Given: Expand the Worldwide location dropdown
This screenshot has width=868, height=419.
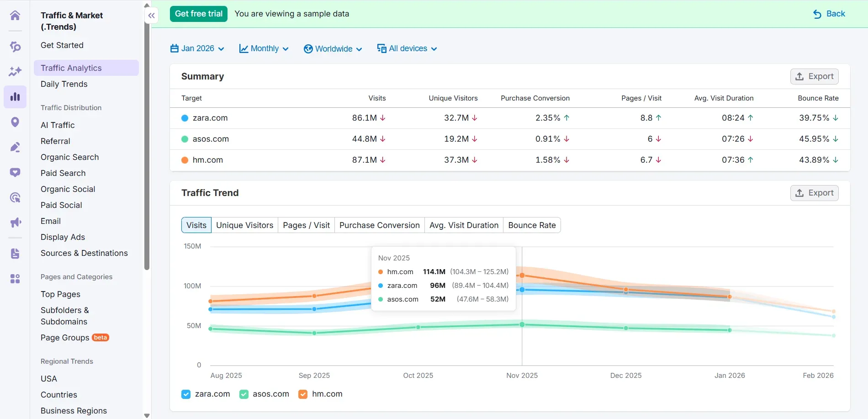Looking at the screenshot, I should coord(333,48).
